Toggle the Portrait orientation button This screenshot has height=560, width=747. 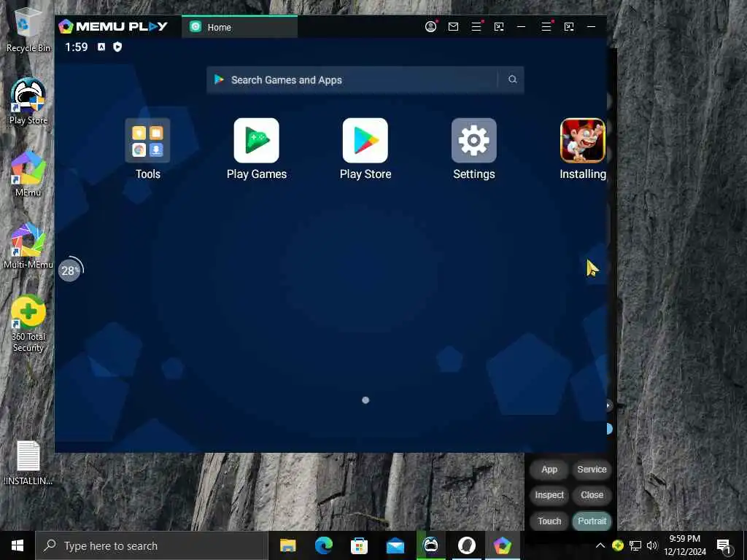tap(592, 521)
